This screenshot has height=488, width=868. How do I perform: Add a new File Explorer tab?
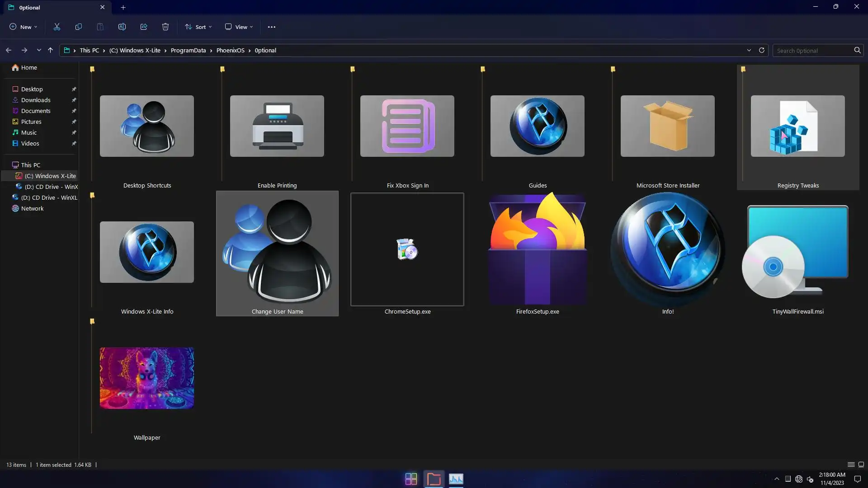123,7
